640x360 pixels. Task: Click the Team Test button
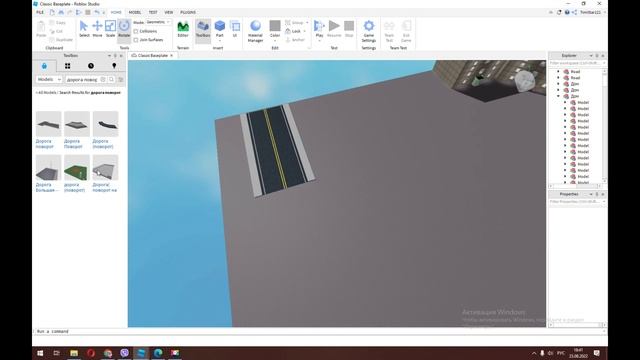(389, 31)
